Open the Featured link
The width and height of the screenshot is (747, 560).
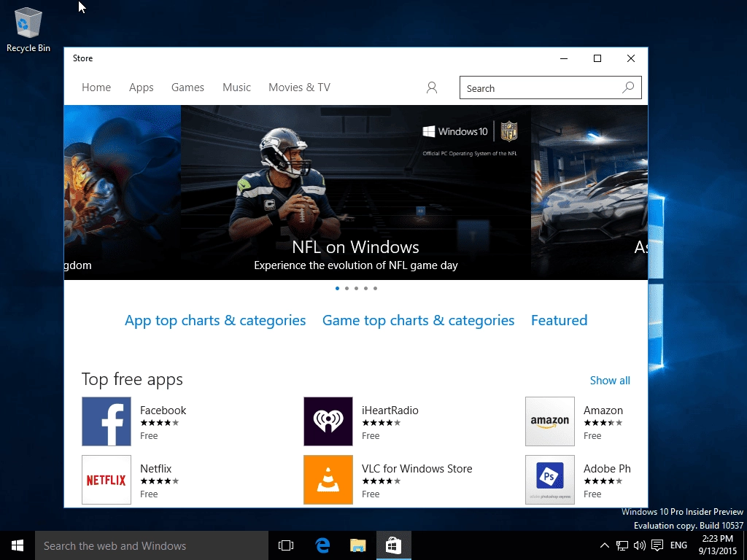(x=560, y=321)
